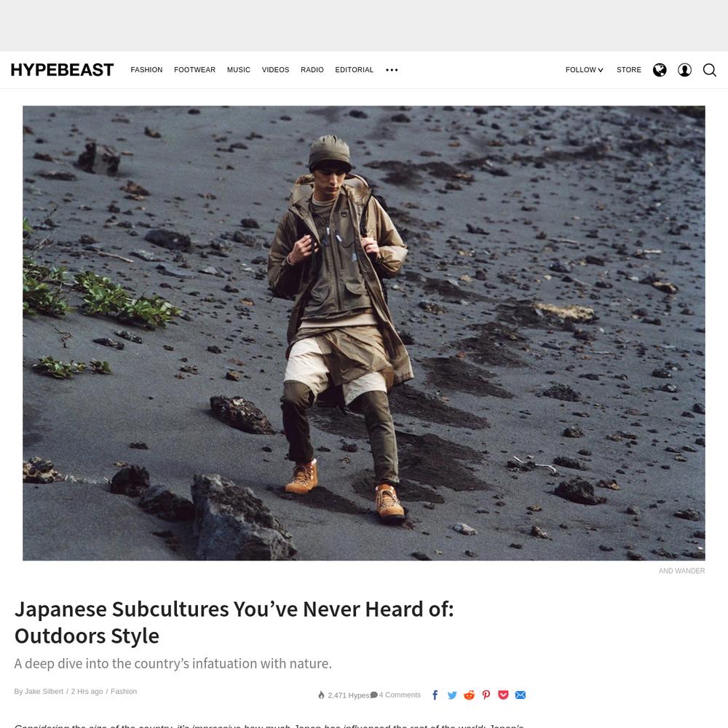
Task: Open the search magnifier icon
Action: (x=709, y=70)
